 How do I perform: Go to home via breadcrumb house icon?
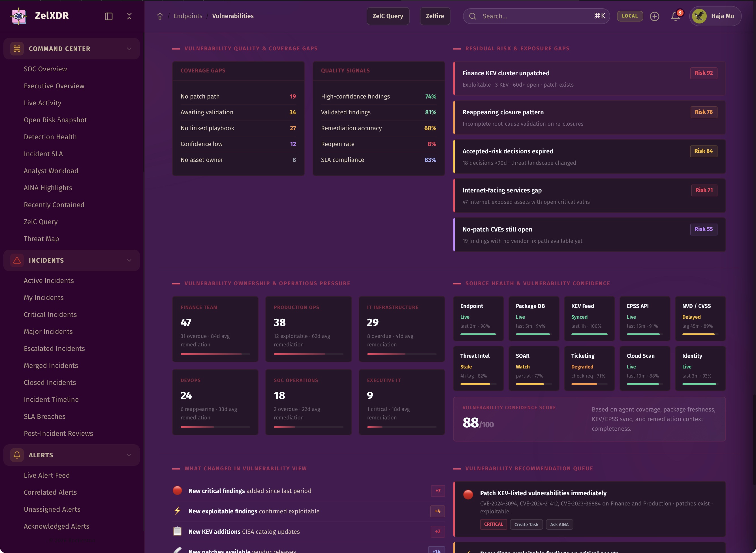(x=160, y=16)
